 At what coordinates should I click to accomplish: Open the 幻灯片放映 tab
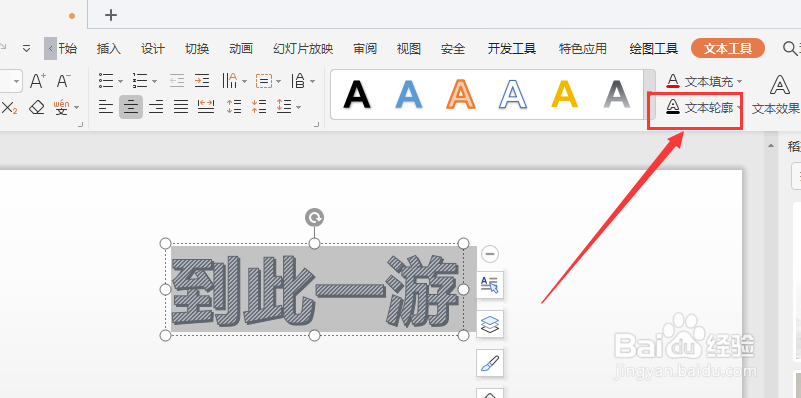(x=303, y=49)
